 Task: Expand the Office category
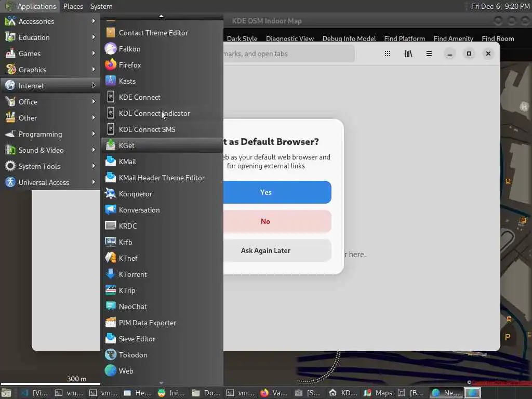(50, 102)
